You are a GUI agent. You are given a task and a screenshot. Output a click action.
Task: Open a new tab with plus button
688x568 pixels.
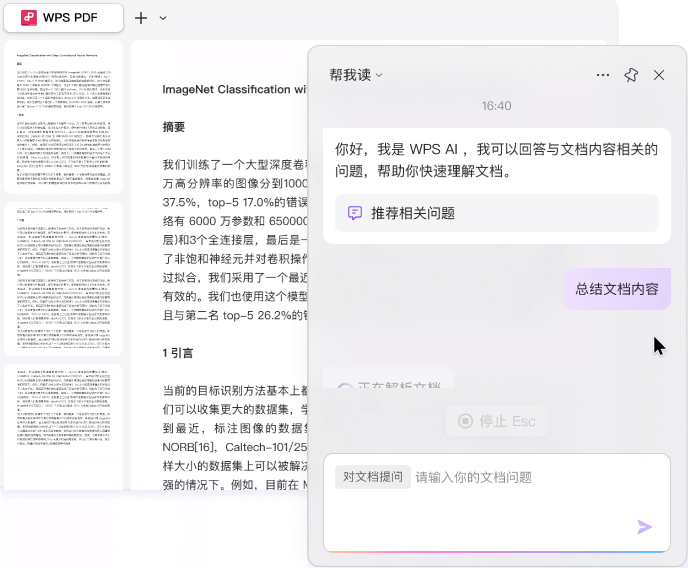[x=141, y=18]
